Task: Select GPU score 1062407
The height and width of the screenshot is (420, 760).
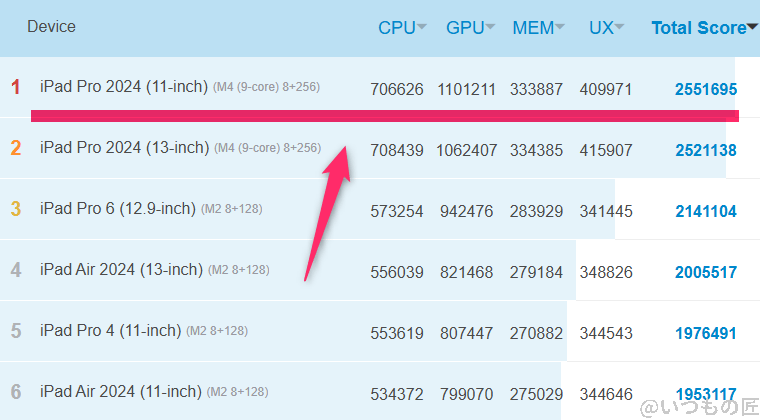Action: (466, 150)
